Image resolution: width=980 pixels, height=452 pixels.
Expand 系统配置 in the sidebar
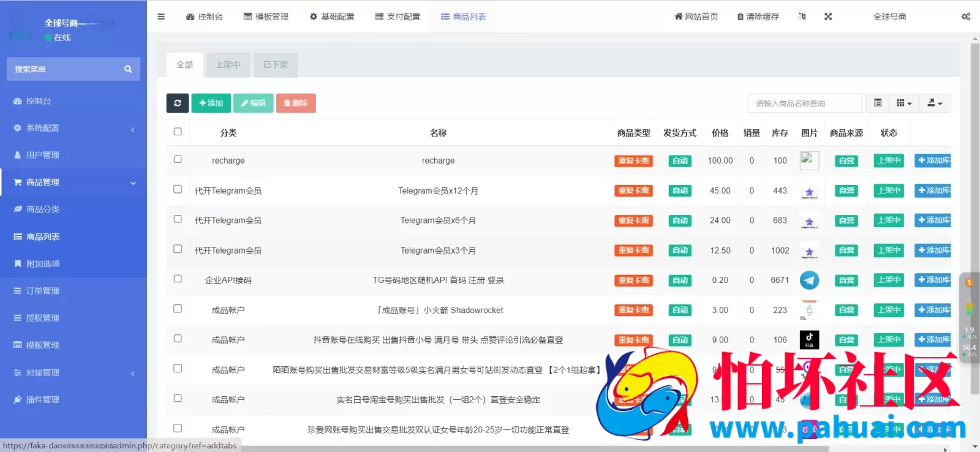click(x=73, y=128)
